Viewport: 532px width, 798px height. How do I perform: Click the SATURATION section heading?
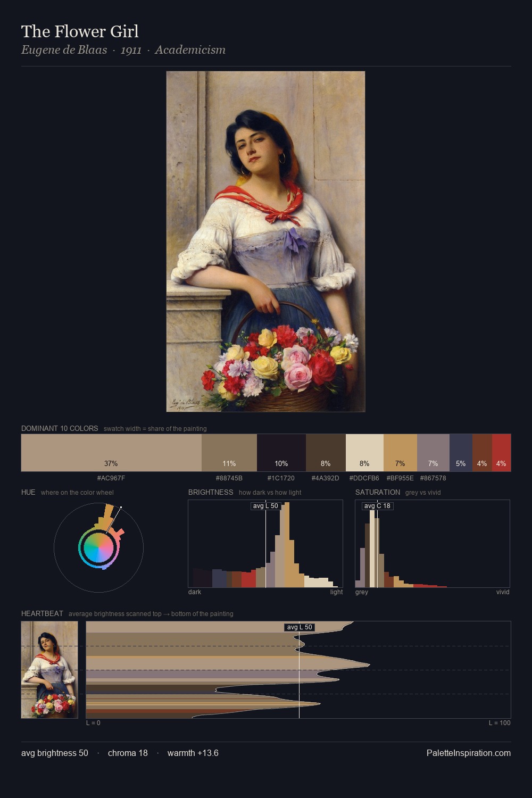(378, 492)
